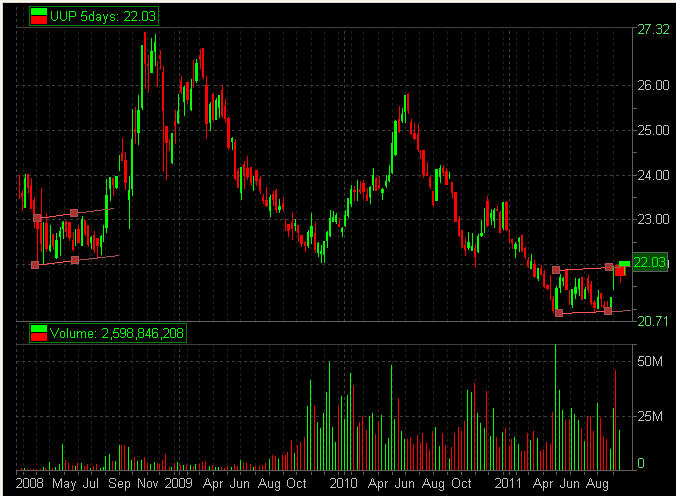Select the upper-left trendline handle in the 2008 channel

pos(38,218)
